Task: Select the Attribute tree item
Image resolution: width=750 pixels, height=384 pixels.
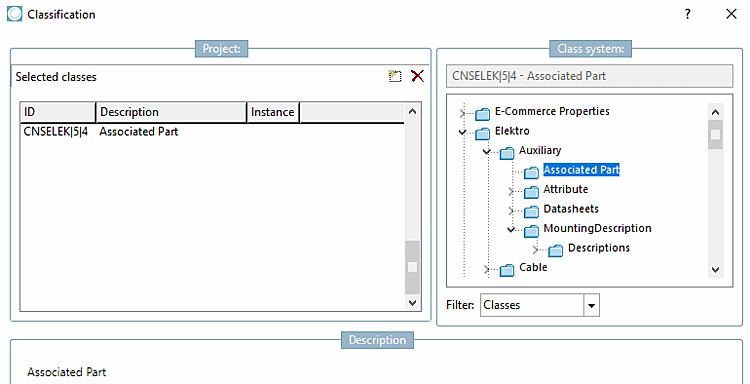Action: 565,189
